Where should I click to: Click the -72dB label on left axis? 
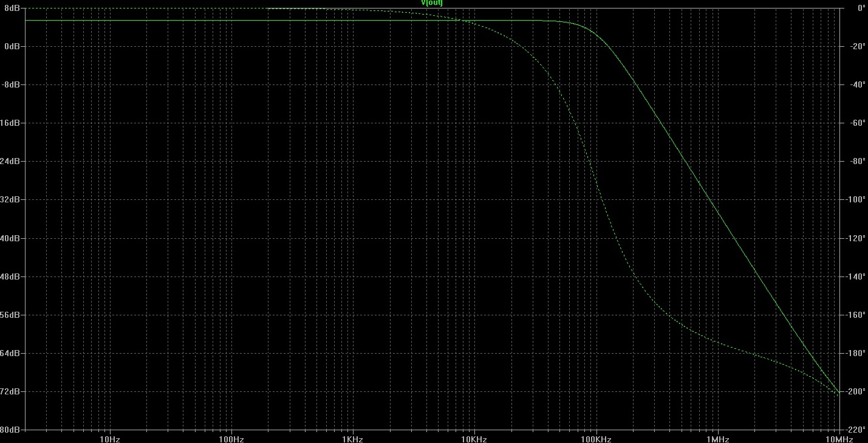click(11, 391)
